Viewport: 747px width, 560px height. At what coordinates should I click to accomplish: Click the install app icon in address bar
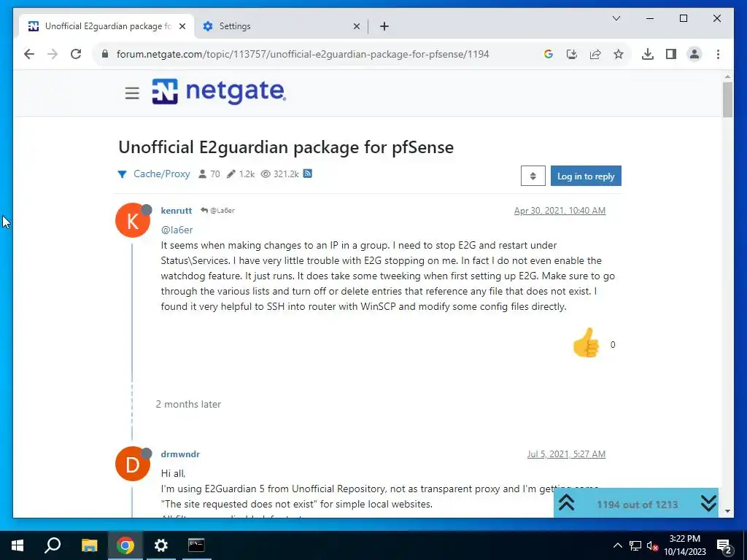pyautogui.click(x=572, y=54)
